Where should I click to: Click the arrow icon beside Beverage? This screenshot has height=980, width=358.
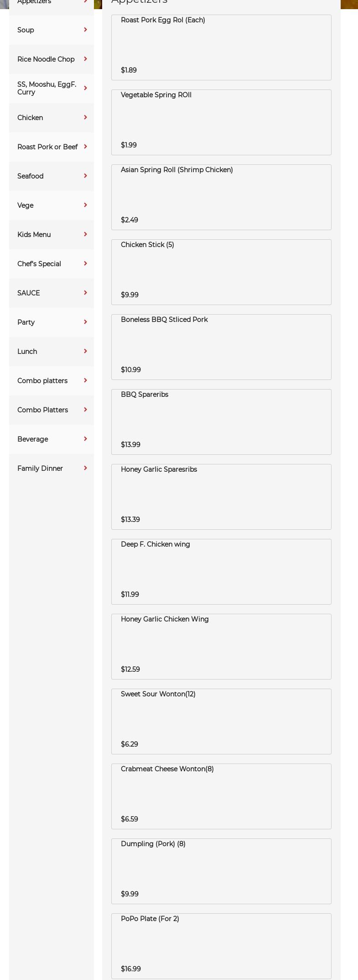pyautogui.click(x=85, y=439)
